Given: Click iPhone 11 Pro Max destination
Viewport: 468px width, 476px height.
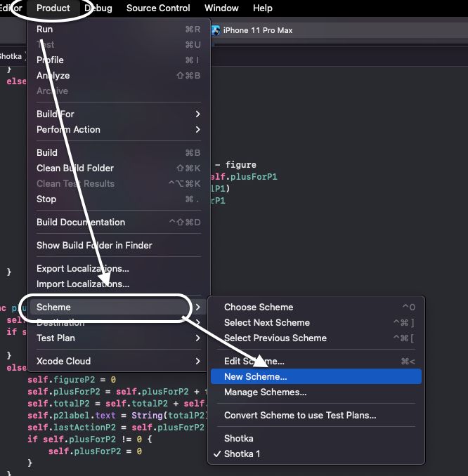Looking at the screenshot, I should pyautogui.click(x=258, y=30).
